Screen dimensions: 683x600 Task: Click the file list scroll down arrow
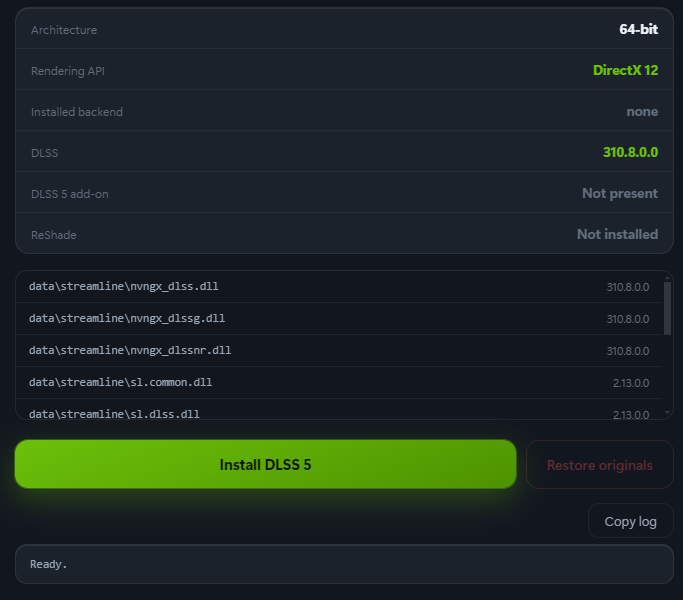click(667, 412)
